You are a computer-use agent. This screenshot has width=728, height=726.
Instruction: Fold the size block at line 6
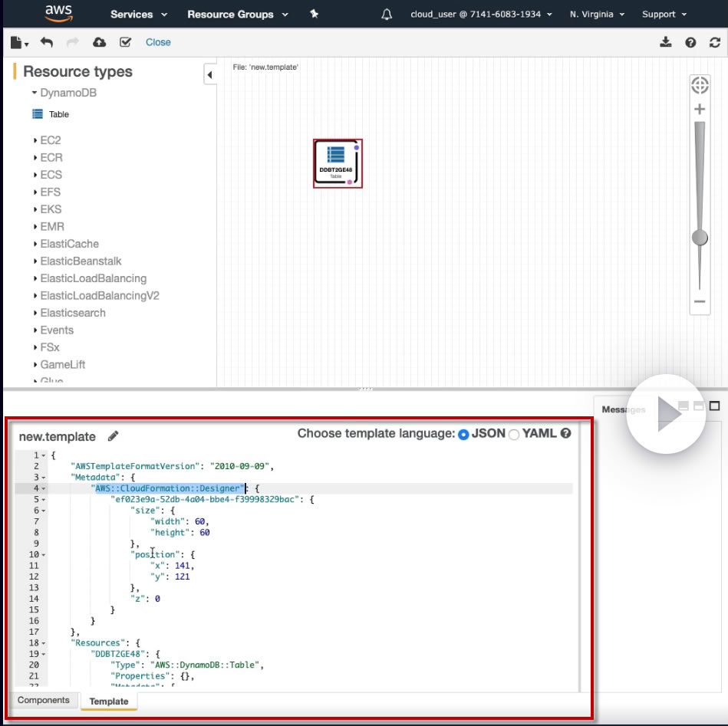click(x=44, y=511)
